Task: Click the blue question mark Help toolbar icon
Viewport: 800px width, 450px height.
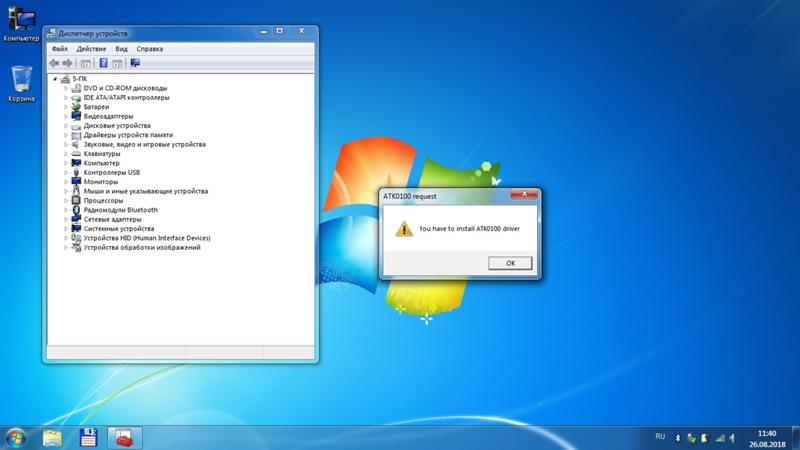Action: coord(104,63)
